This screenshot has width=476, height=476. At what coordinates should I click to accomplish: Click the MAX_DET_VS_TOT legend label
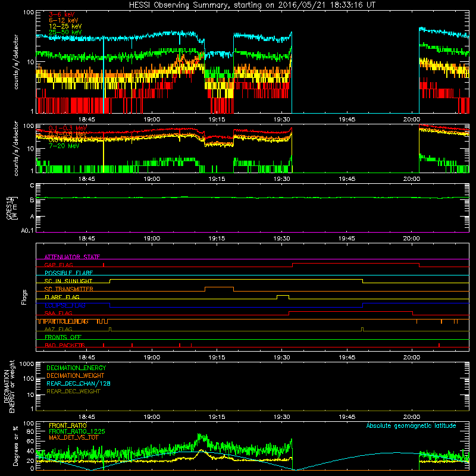pyautogui.click(x=74, y=437)
